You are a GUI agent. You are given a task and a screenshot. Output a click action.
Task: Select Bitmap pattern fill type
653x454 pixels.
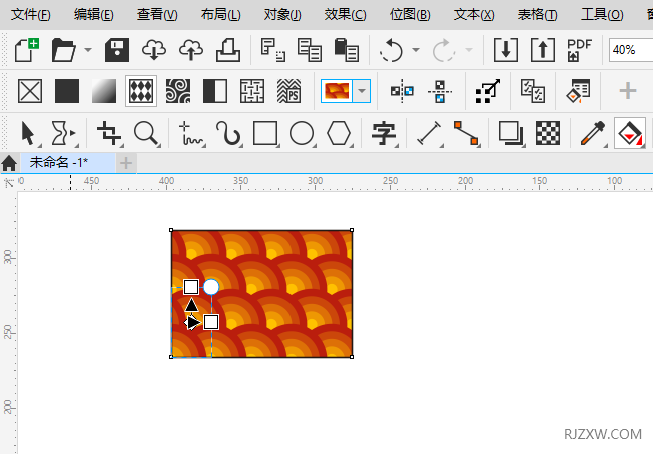[178, 91]
